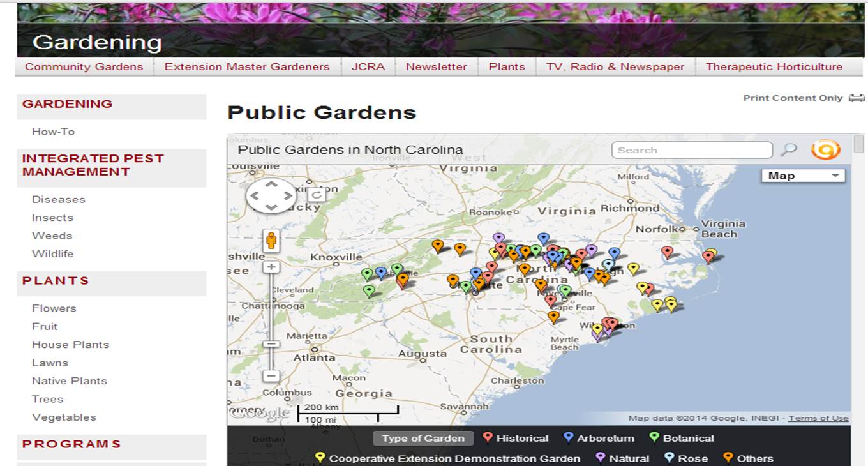Click the rotate/reset icon beside the pan control
Screen dimensions: 868x466
(317, 195)
